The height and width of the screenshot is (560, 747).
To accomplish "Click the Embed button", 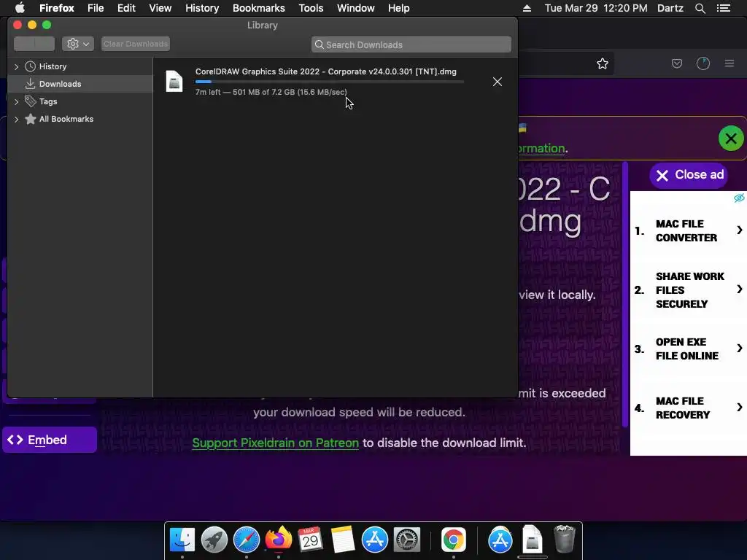I will pyautogui.click(x=50, y=440).
